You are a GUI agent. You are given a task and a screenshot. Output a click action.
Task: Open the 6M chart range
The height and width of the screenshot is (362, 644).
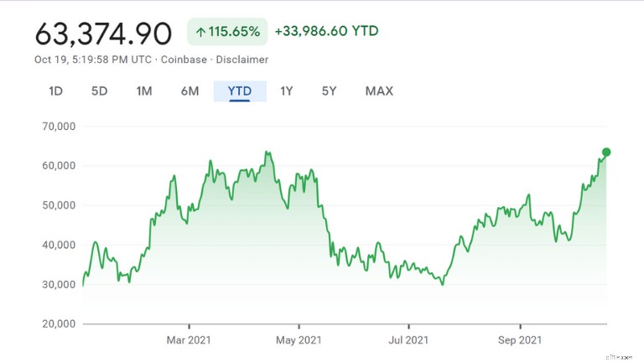point(190,91)
